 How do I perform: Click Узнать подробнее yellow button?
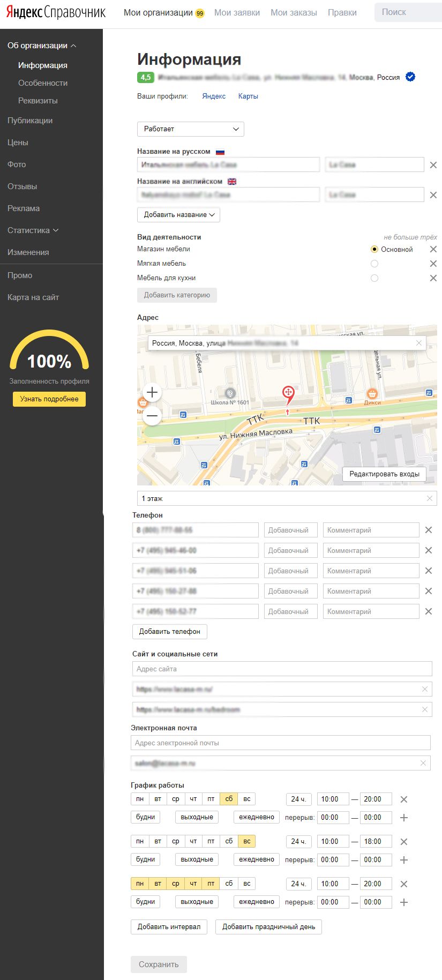pyautogui.click(x=49, y=399)
